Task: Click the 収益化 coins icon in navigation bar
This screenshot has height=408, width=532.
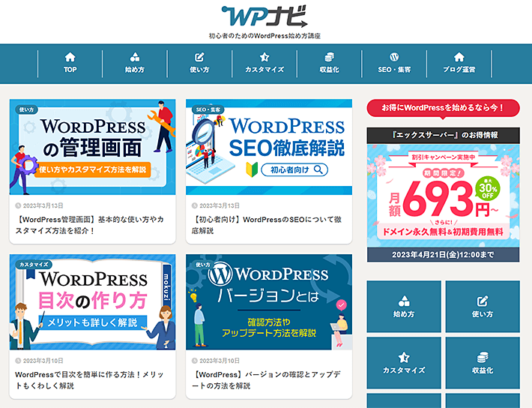Action: click(x=329, y=57)
